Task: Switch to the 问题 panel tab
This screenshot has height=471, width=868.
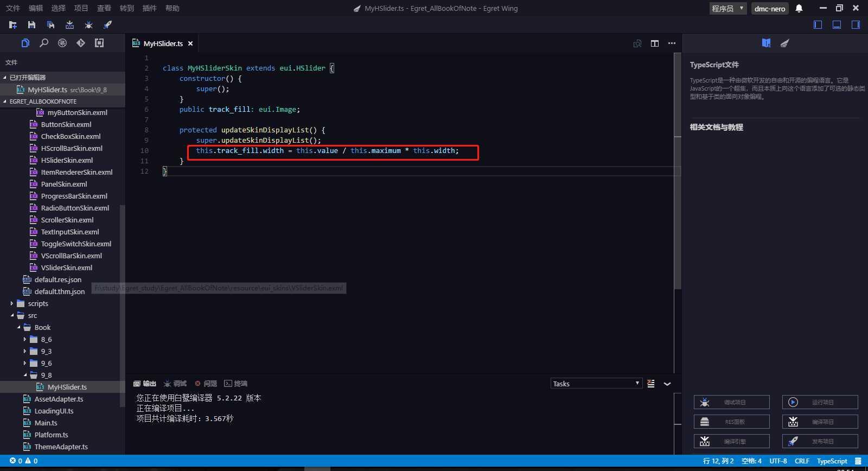Action: pyautogui.click(x=206, y=384)
